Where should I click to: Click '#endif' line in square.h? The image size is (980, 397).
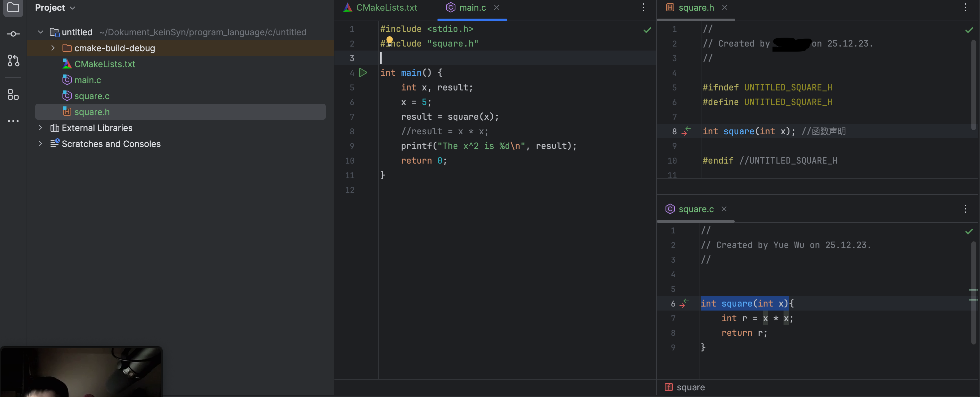pos(770,160)
